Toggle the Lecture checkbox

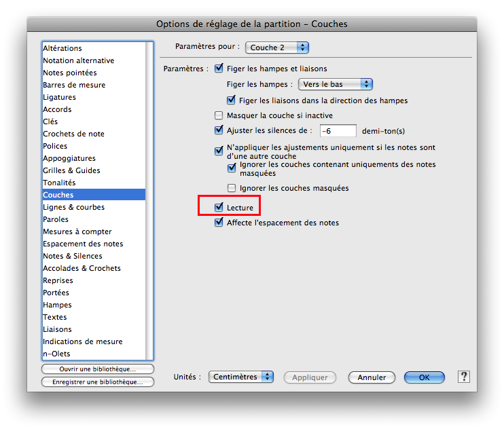pyautogui.click(x=219, y=208)
